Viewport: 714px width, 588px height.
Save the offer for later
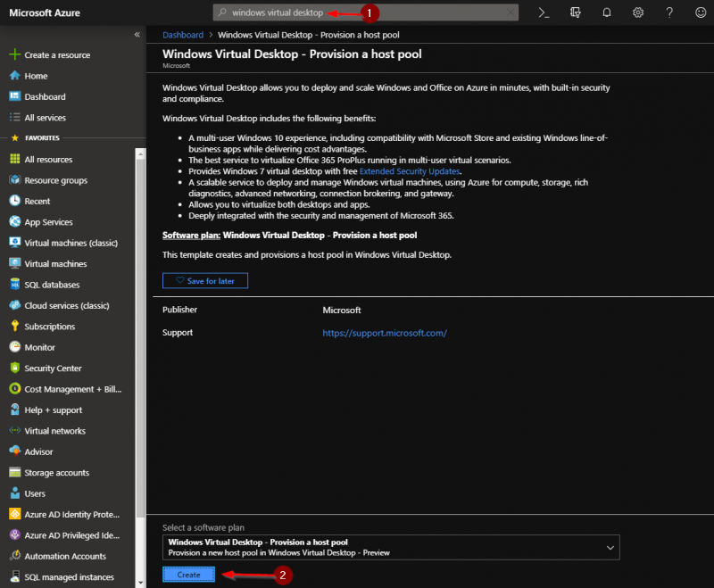204,279
